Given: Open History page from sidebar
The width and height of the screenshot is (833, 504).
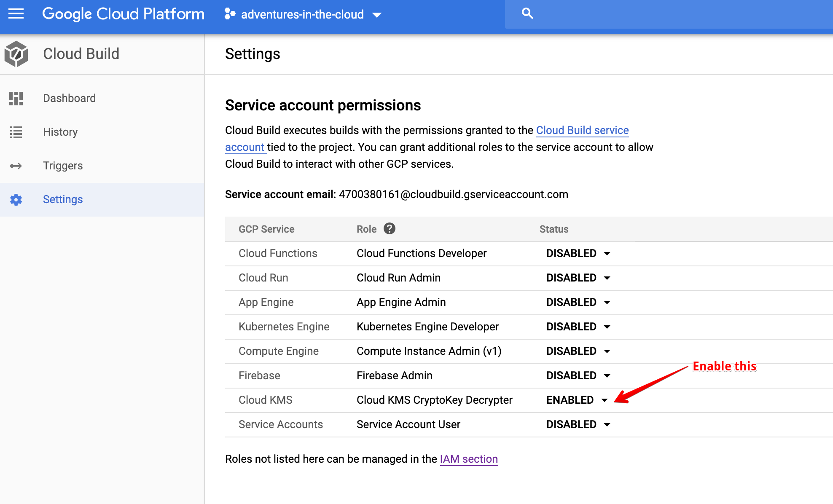Looking at the screenshot, I should [60, 132].
